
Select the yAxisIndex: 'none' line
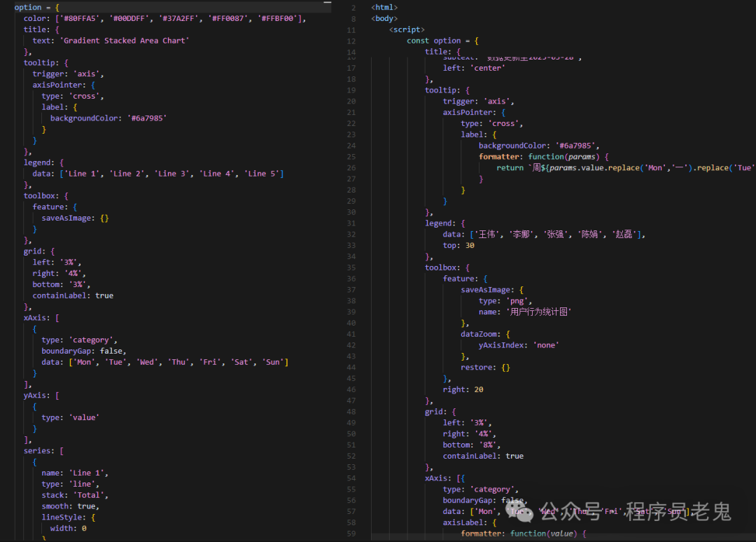[519, 345]
